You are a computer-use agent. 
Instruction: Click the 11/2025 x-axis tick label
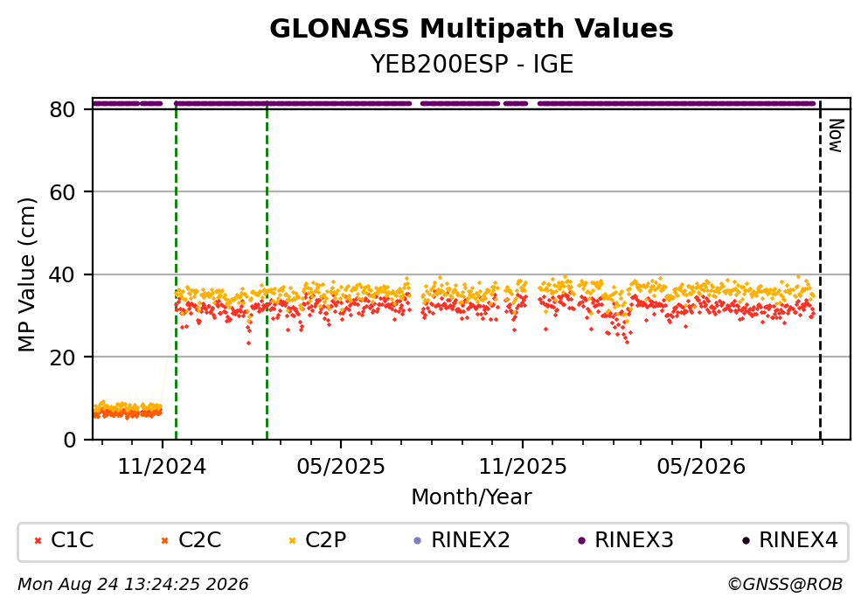pos(523,467)
